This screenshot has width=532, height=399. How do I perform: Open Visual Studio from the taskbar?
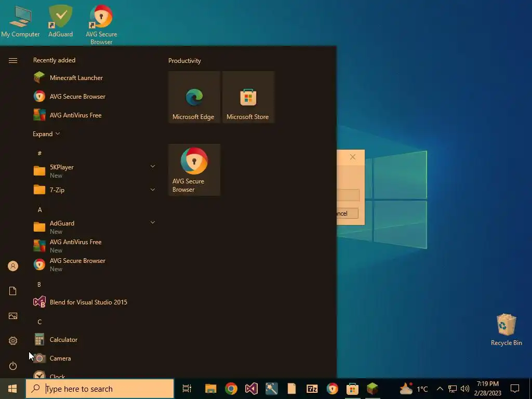(251, 389)
